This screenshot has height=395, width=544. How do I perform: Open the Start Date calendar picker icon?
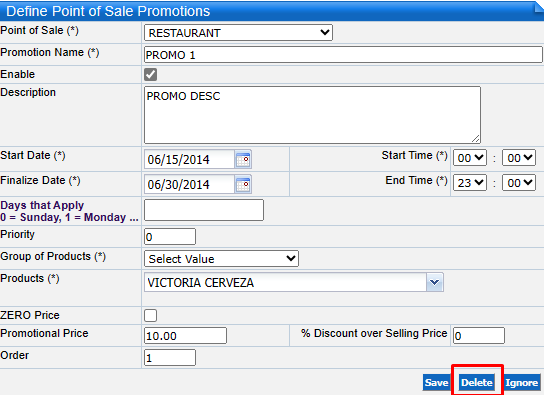(243, 159)
